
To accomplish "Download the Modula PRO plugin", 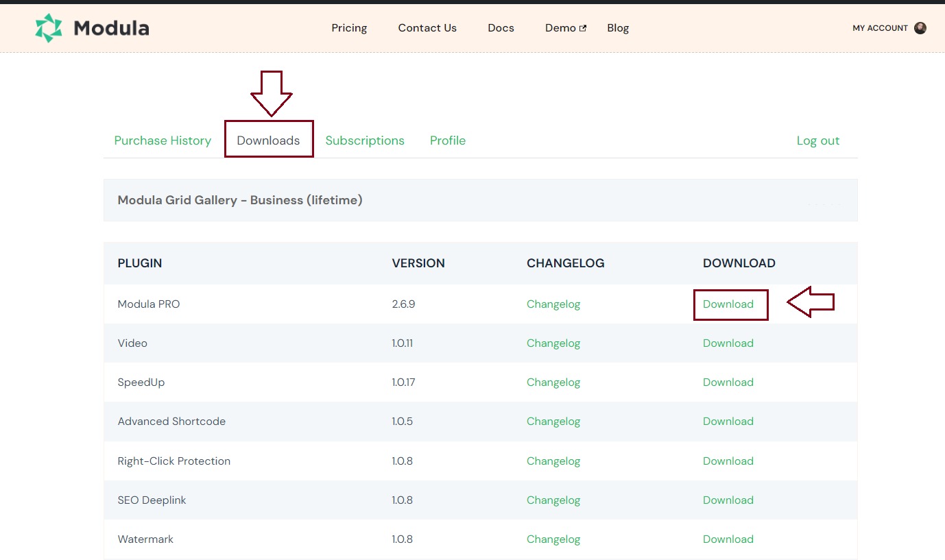I will (728, 304).
